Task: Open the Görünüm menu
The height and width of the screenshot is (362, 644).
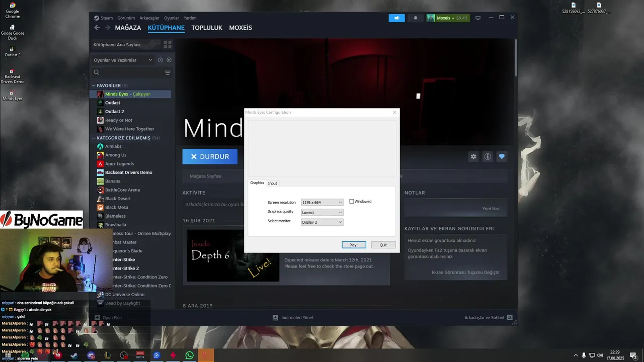Action: pos(126,18)
